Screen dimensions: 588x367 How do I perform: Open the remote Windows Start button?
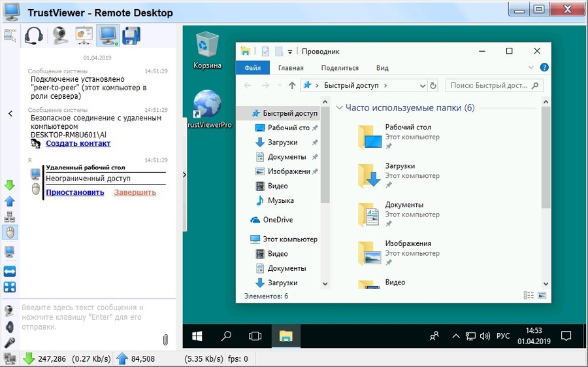197,336
